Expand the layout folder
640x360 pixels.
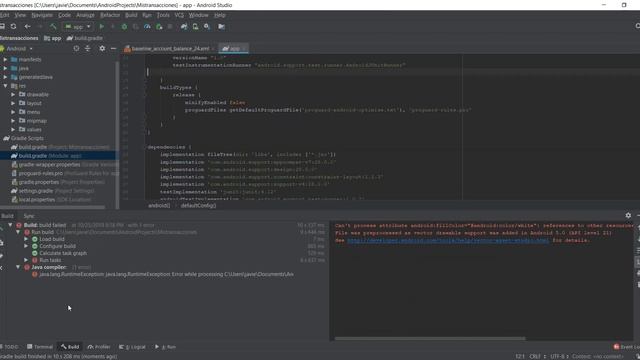point(13,103)
